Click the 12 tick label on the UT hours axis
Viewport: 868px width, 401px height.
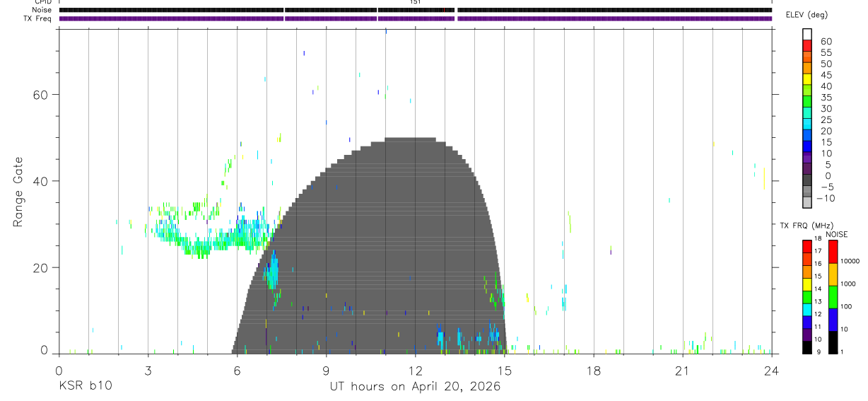(415, 371)
